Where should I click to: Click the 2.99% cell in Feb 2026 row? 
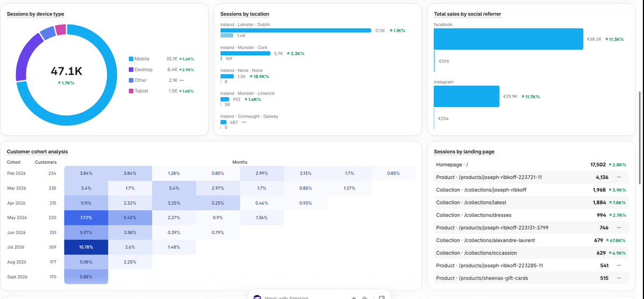[262, 173]
